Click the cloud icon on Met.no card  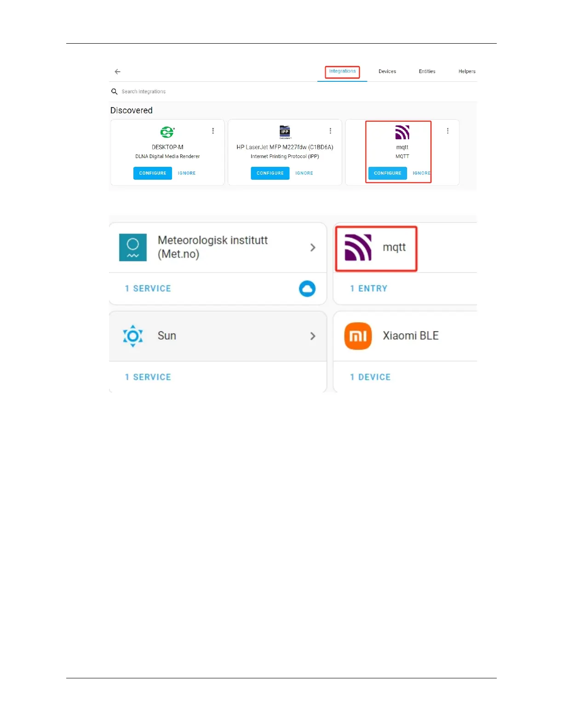307,289
